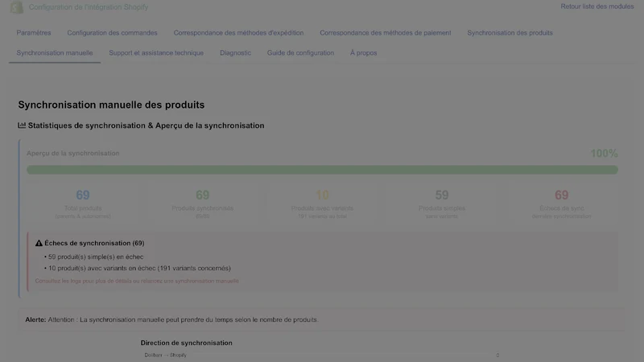Screen dimensions: 644x362
Task: Open the Guide de configuration tab
Action: tap(300, 53)
